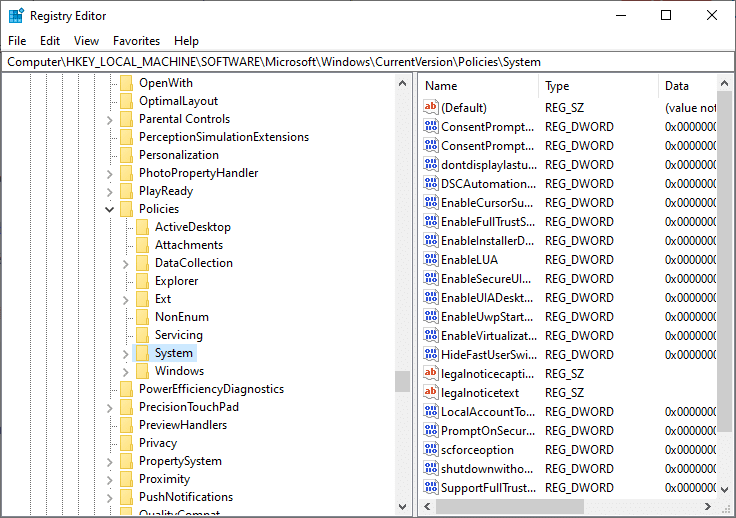
Task: Click the PreviewHandlers folder icon
Action: click(126, 425)
